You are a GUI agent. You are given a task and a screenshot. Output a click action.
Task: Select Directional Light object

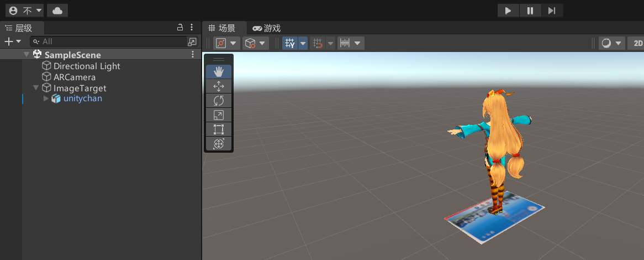[87, 66]
